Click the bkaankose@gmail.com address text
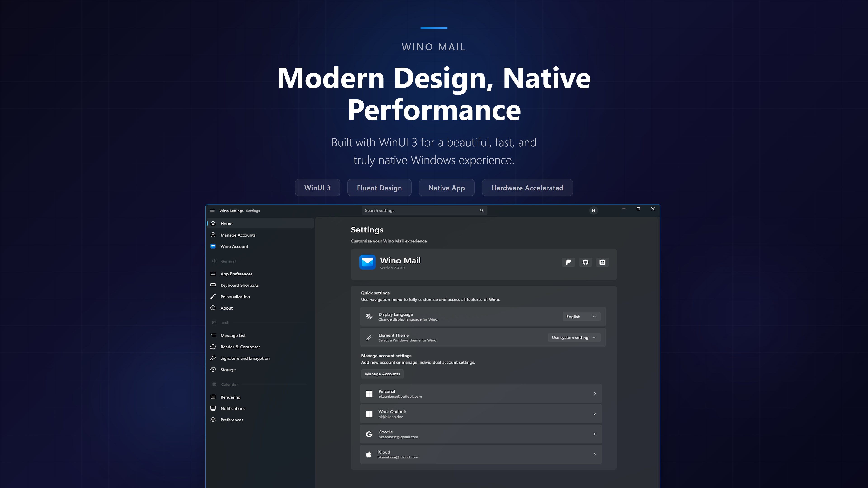The image size is (868, 488). coord(398,437)
